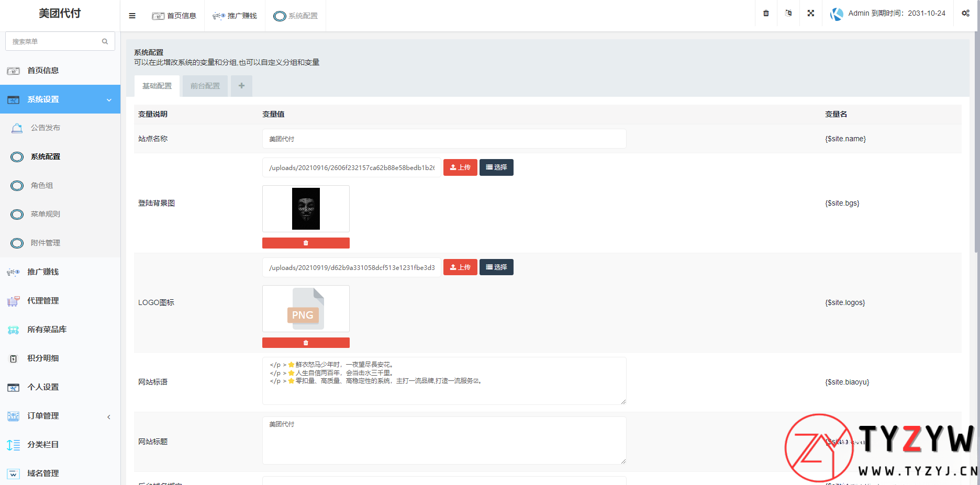980x485 pixels.
Task: Click the language switch icon in top bar
Action: click(x=788, y=13)
